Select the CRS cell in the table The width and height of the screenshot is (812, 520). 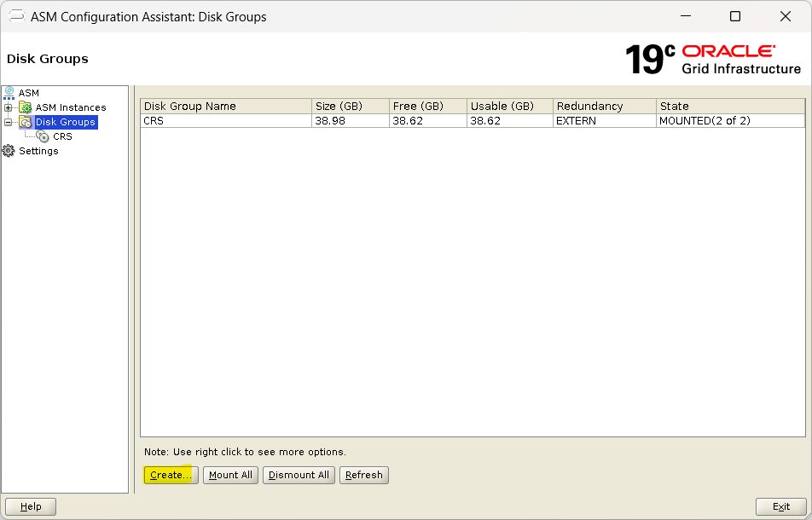[x=226, y=120]
